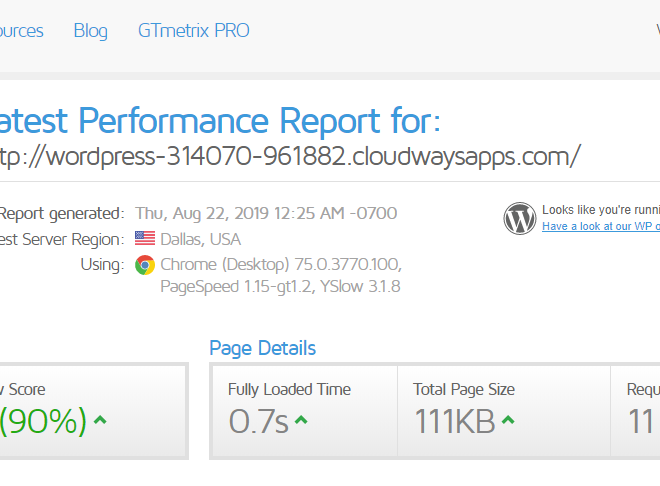Click the WordPress logo icon
This screenshot has height=486, width=660.
(519, 218)
